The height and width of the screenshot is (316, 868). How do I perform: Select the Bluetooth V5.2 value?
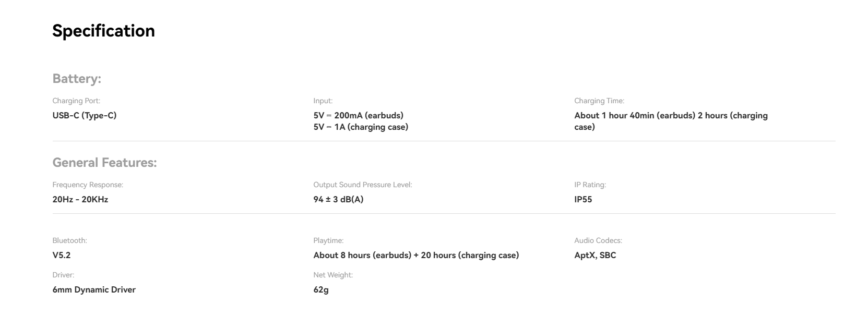61,255
